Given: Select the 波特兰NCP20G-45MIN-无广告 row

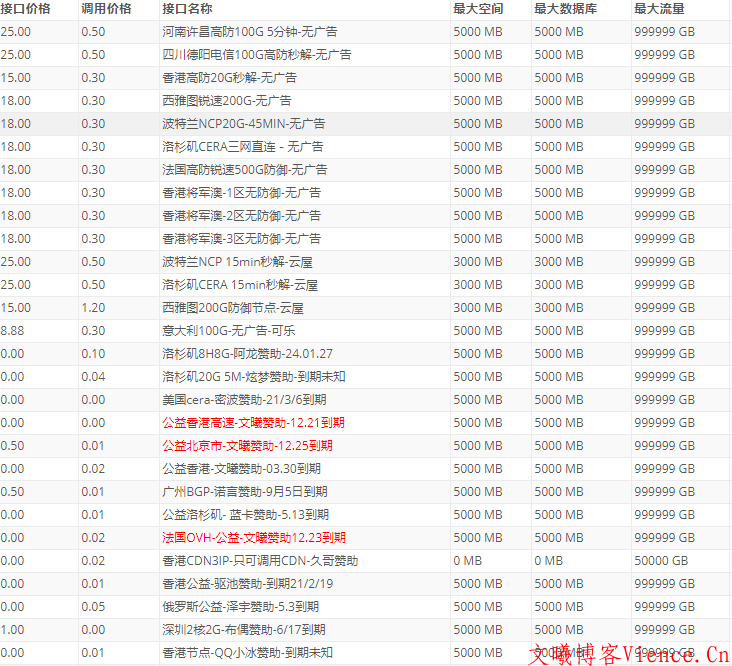Looking at the screenshot, I should (243, 124).
